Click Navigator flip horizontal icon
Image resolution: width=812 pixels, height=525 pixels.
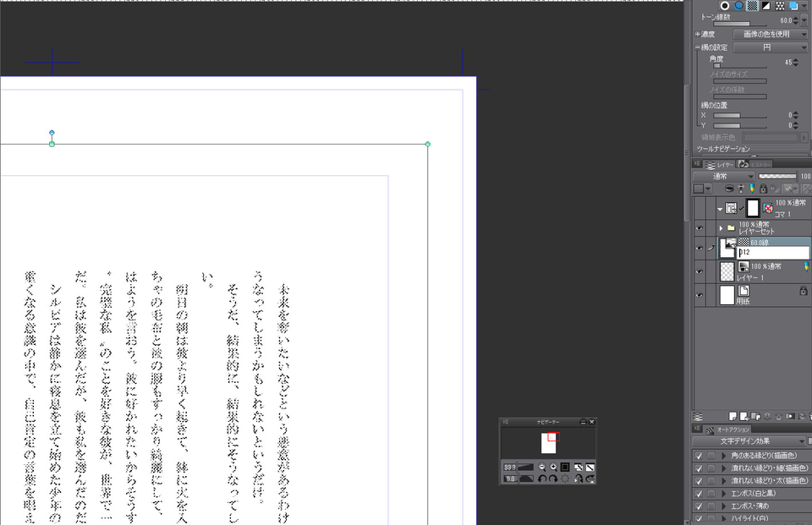point(579,479)
